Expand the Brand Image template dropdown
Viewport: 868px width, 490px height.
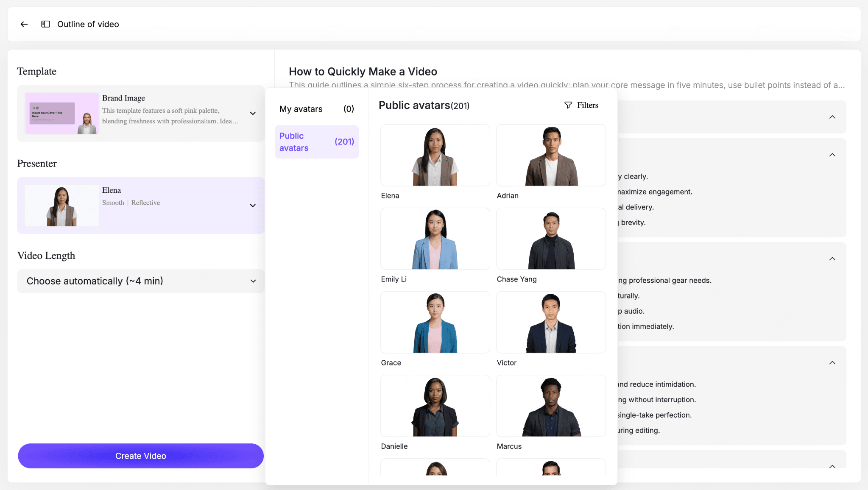[x=253, y=113]
